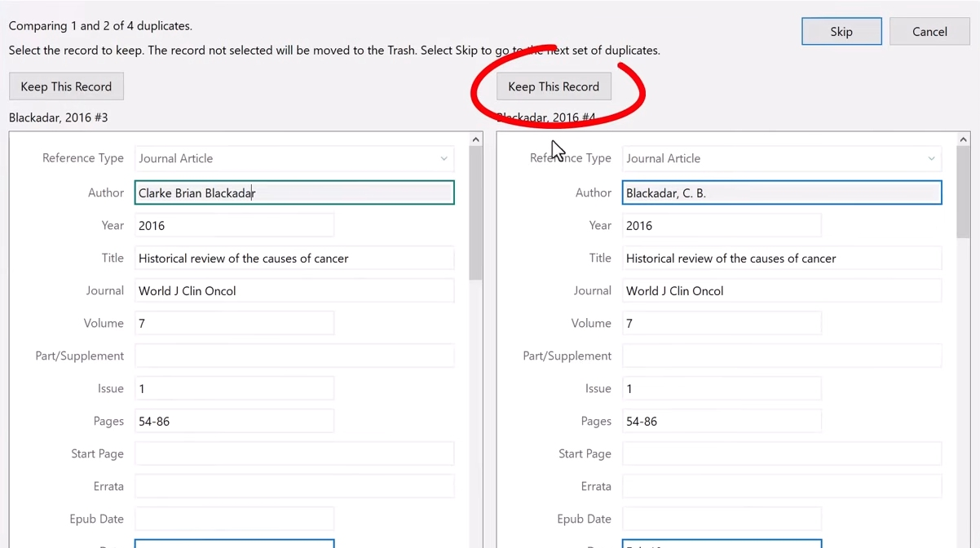This screenshot has height=548, width=980.
Task: Click the Skip button
Action: (x=841, y=32)
